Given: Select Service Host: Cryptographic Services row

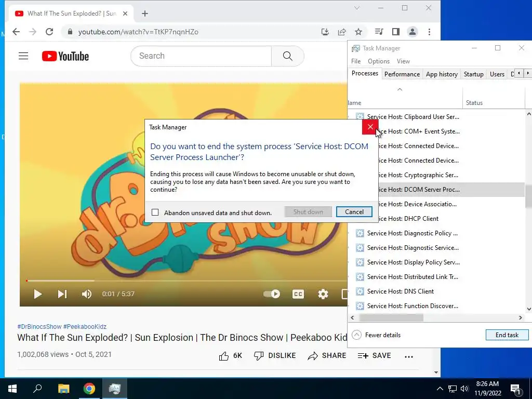Looking at the screenshot, I should (451, 175).
